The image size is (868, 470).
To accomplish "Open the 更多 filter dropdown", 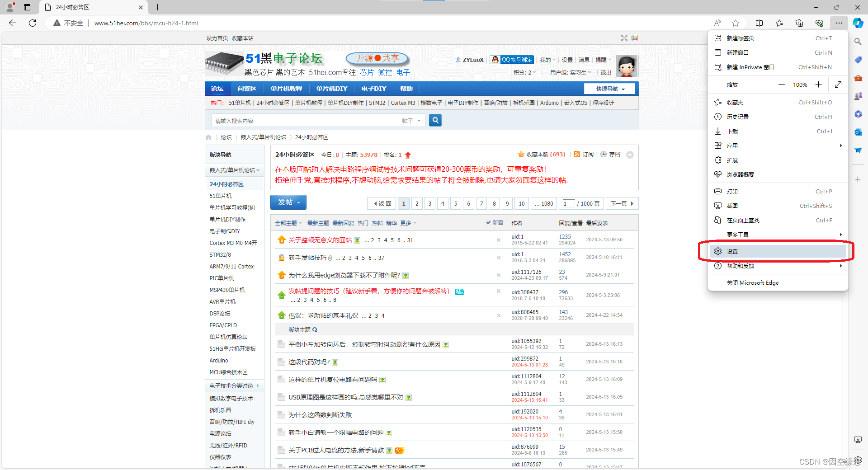I will coord(408,223).
